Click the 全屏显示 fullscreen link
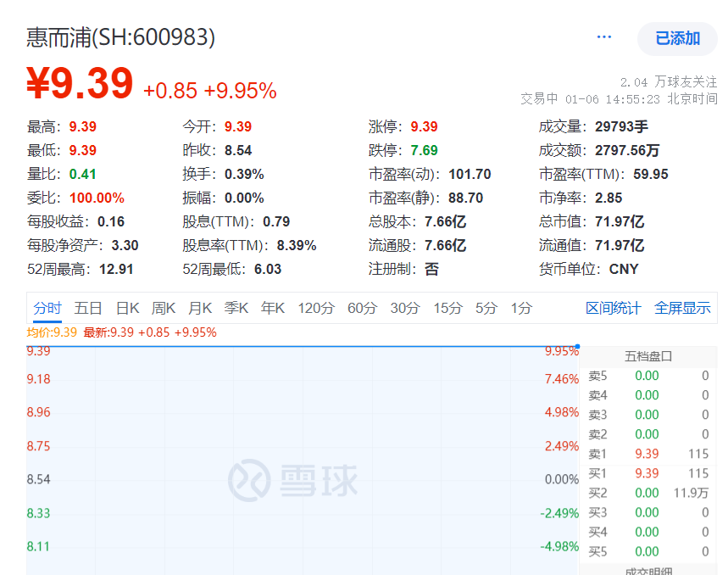The height and width of the screenshot is (575, 728). coord(682,308)
